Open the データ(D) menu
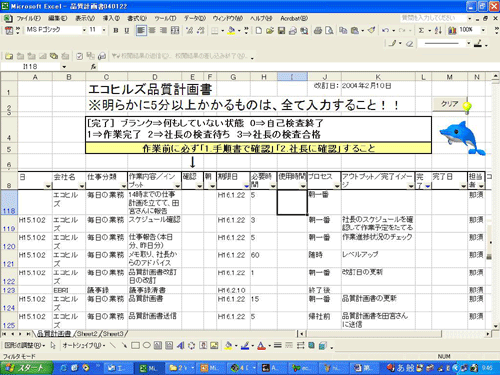Image resolution: width=500 pixels, height=375 pixels. tap(195, 18)
